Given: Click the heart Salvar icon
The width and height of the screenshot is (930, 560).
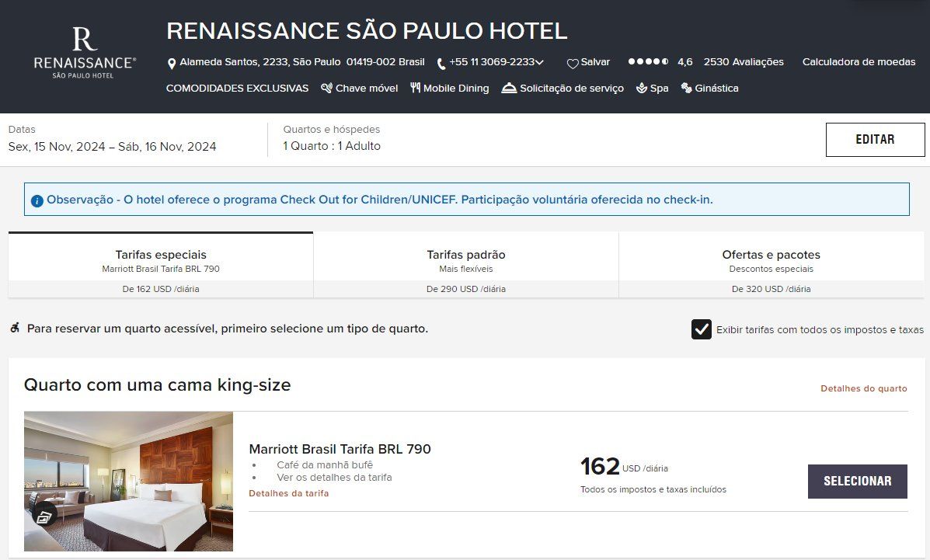Looking at the screenshot, I should 573,64.
